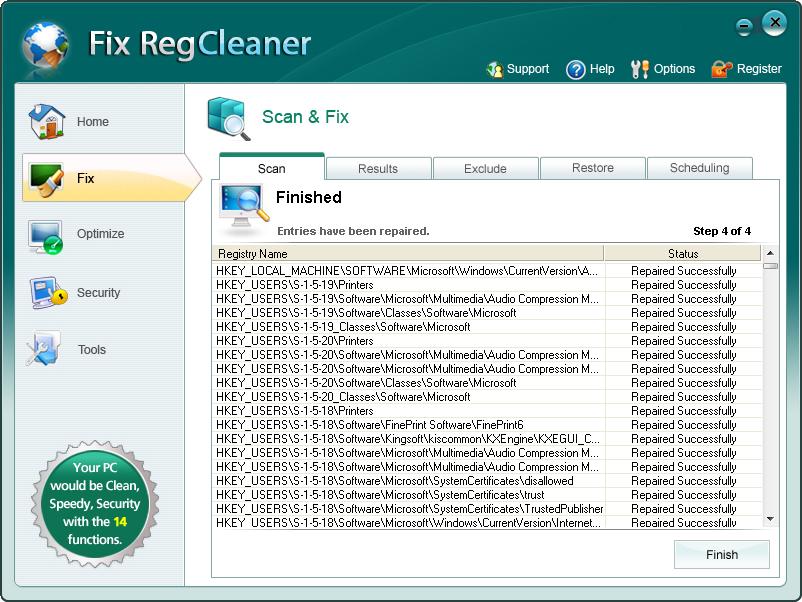Sort list by Registry Name column header
The width and height of the screenshot is (802, 602).
click(x=408, y=254)
